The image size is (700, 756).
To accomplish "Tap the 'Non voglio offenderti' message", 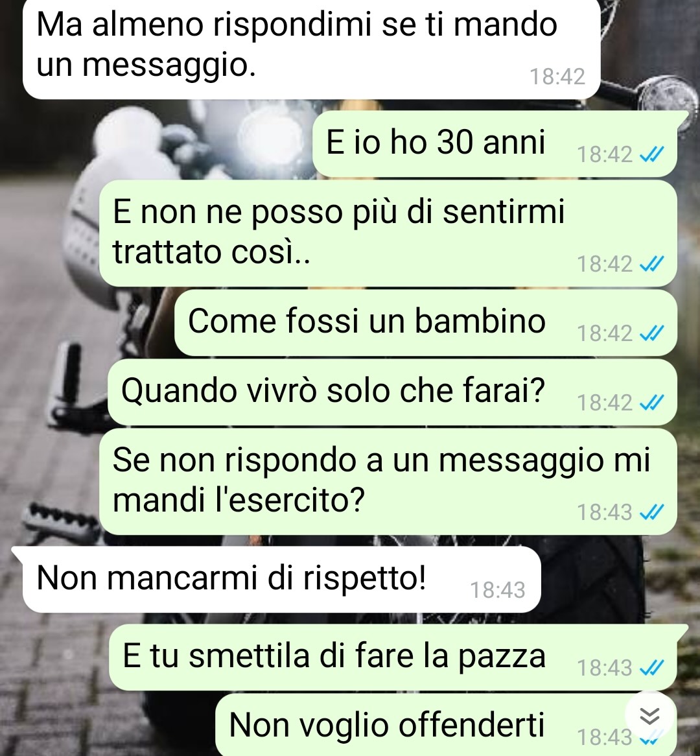I will pos(446,725).
